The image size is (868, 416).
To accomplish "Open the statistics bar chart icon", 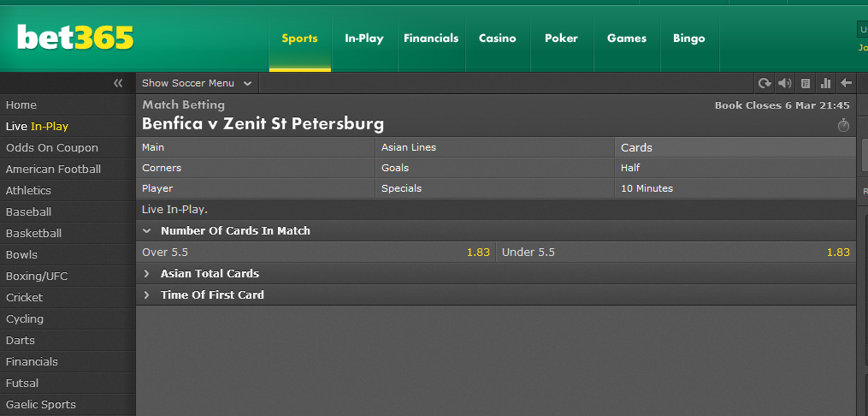I will tap(825, 83).
